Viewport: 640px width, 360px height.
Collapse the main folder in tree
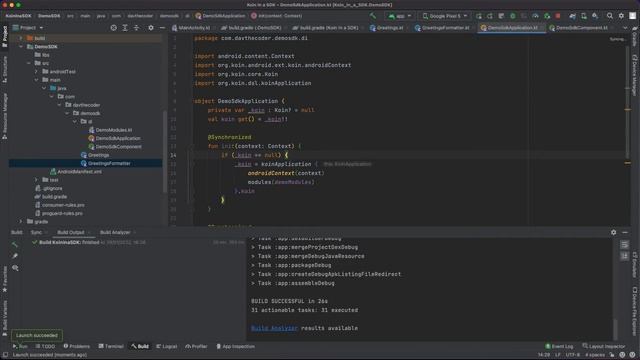click(x=36, y=80)
